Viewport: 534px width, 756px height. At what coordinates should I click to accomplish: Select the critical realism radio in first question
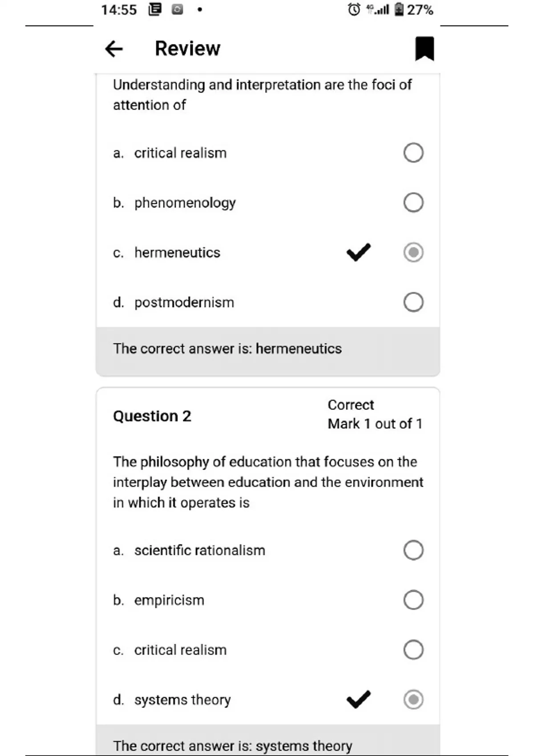point(413,153)
